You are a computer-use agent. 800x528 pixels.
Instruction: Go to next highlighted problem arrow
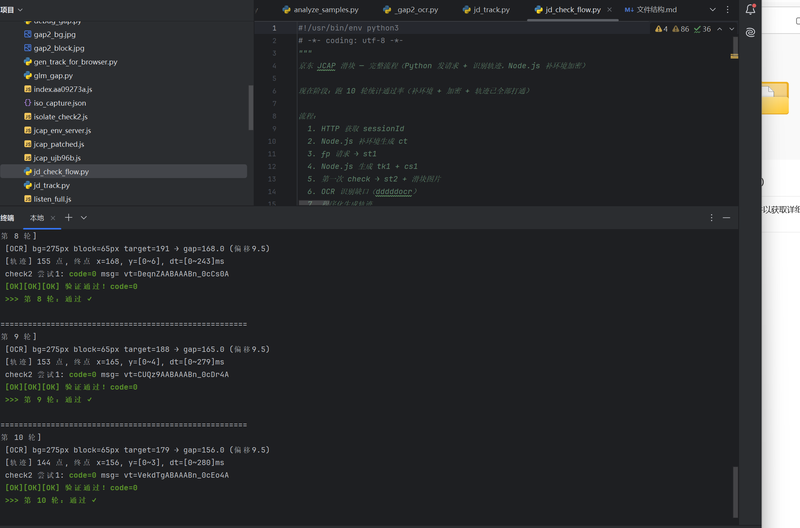click(x=732, y=29)
